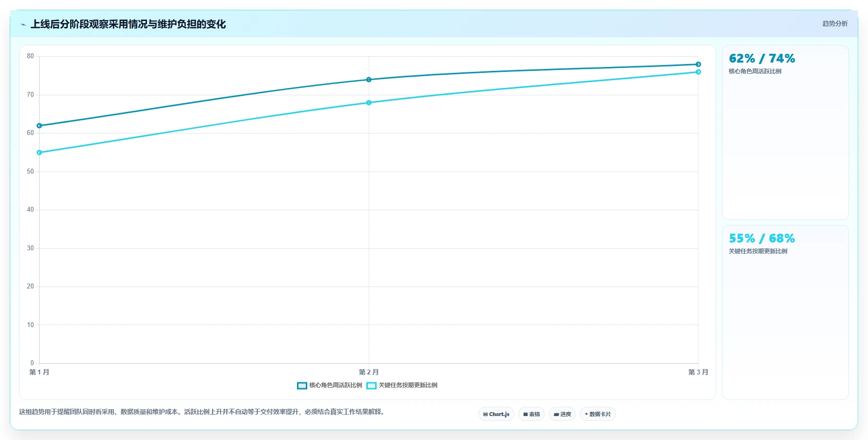Click the header title 上线后分阶段观察采用情况

[128, 24]
